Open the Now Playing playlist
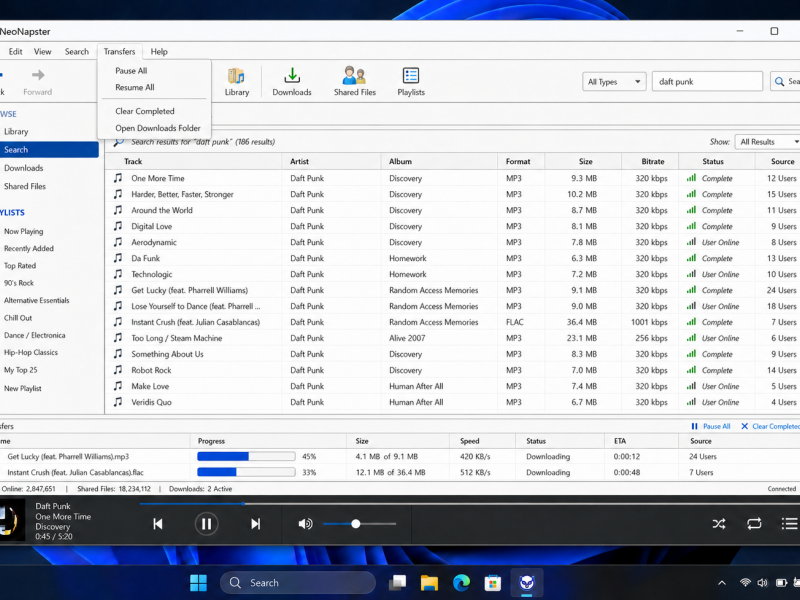Screen dimensions: 800x600 point(23,231)
